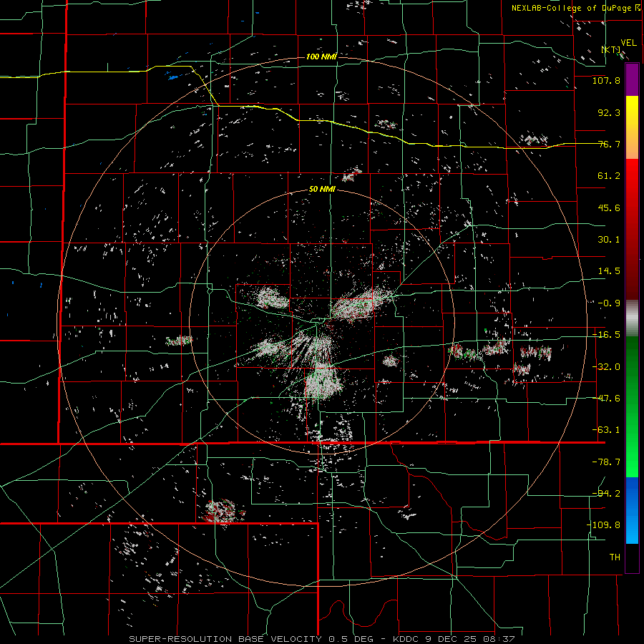Viewport: 644px width, 644px height.
Task: Click the gray segment of the color bar
Action: tap(632, 318)
